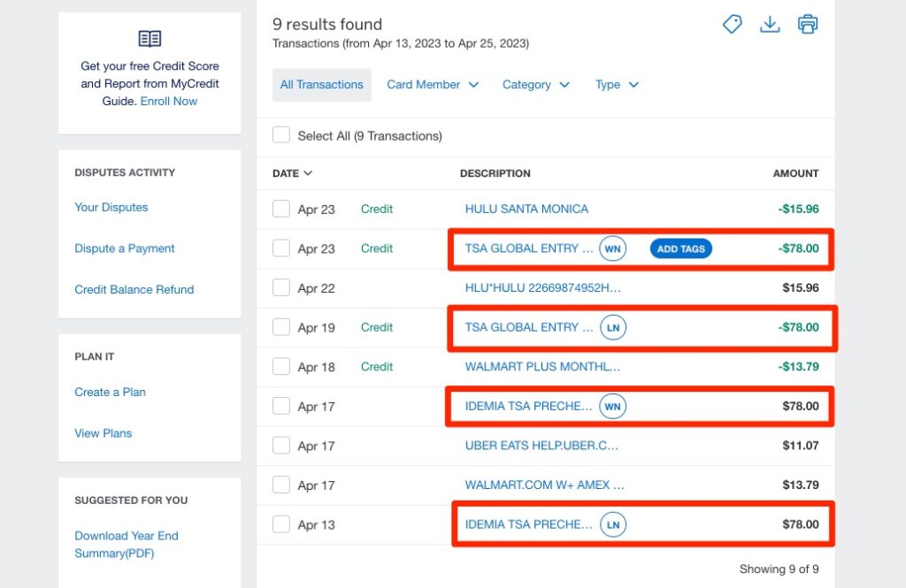Viewport: 906px width, 588px height.
Task: Open the Enroll Now link
Action: pos(169,102)
